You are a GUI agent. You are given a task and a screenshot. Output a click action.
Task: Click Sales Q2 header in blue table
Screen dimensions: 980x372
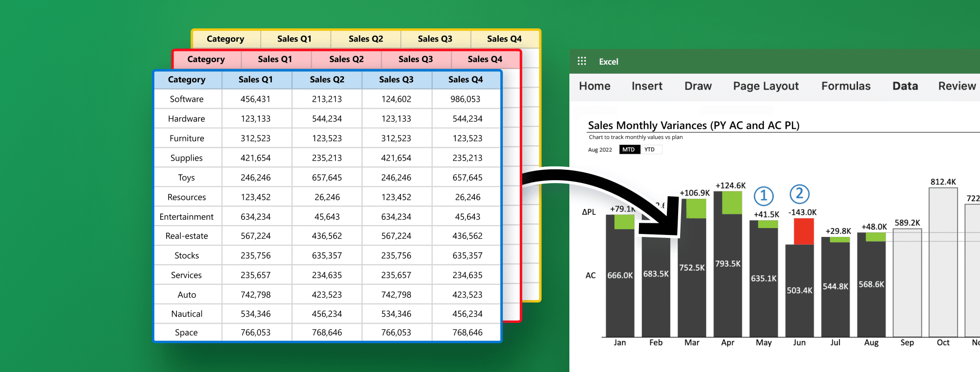(x=327, y=79)
